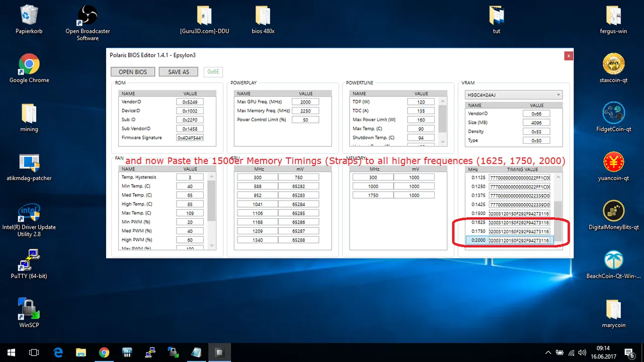Launch the yuancoin-qt wallet icon
This screenshot has width=644, height=362.
(x=613, y=167)
